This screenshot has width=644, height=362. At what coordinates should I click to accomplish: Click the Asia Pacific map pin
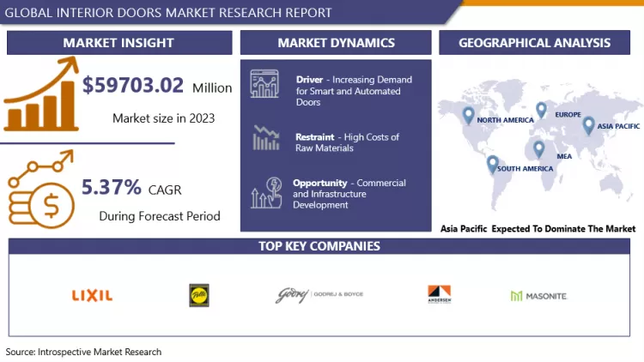pyautogui.click(x=588, y=125)
